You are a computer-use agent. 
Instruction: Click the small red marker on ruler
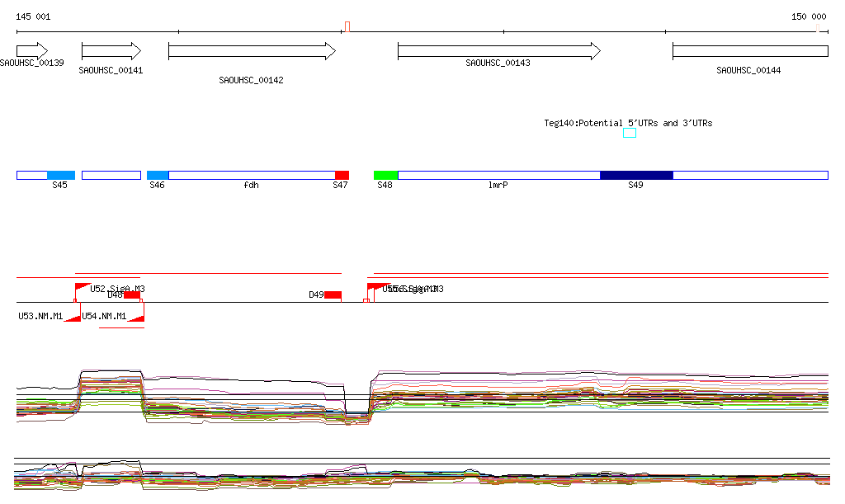point(347,26)
